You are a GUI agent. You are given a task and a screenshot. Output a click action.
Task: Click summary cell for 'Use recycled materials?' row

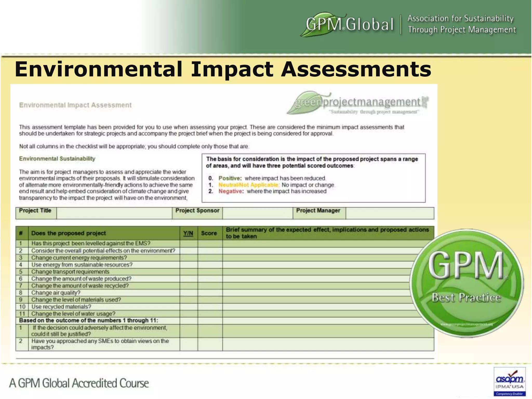[328, 307]
